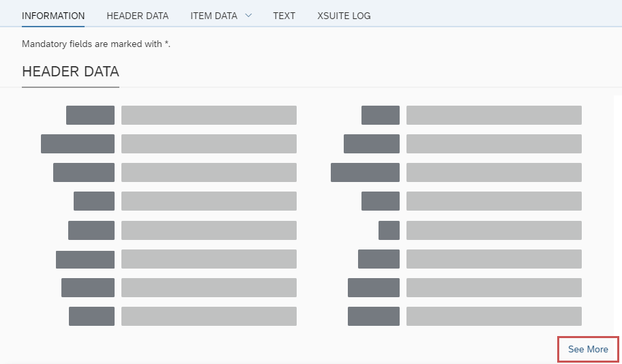This screenshot has height=364, width=622.
Task: Go to the TEXT tab
Action: (x=284, y=16)
